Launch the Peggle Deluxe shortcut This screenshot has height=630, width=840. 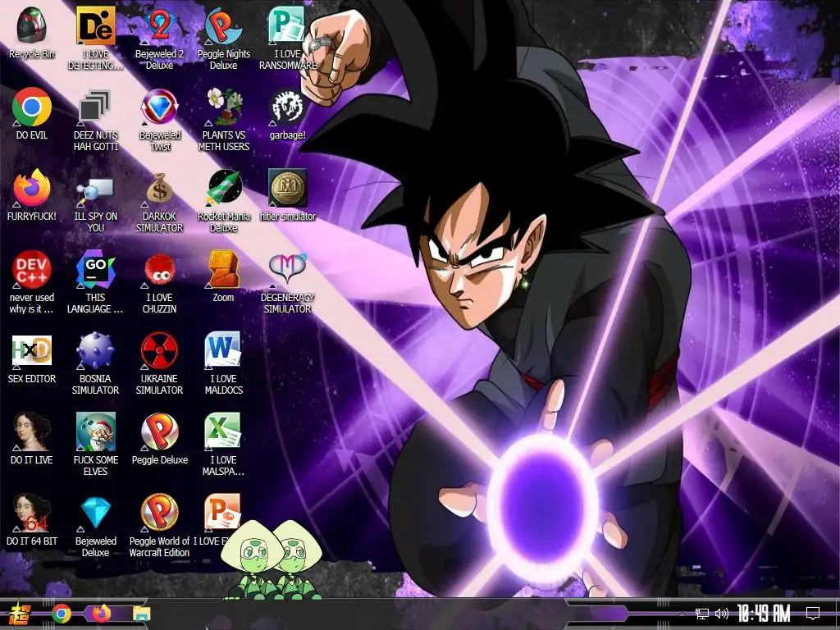[159, 440]
